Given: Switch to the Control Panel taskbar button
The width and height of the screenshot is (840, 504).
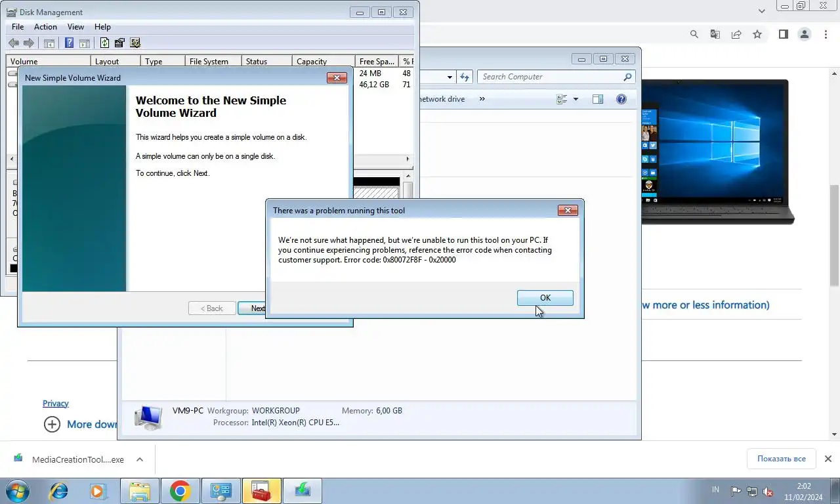Looking at the screenshot, I should [220, 491].
